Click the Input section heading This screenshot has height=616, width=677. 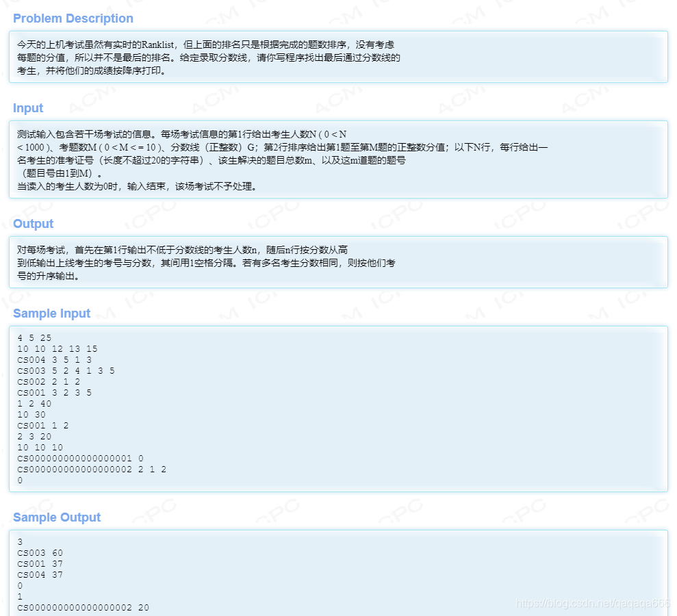point(28,108)
